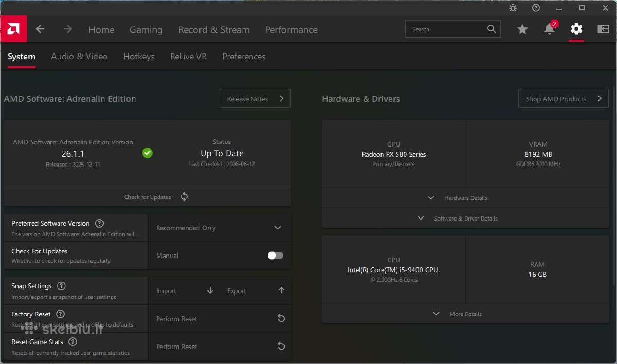Click the Up To Date status text
The height and width of the screenshot is (364, 617).
pos(222,153)
